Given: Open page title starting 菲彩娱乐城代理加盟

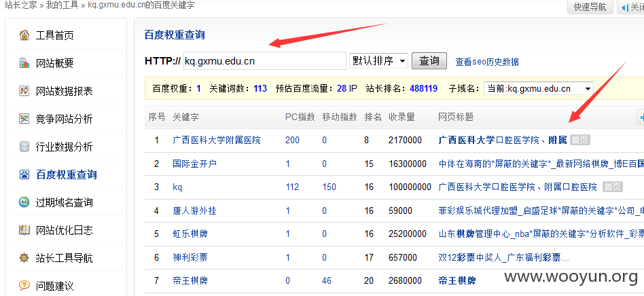Looking at the screenshot, I should click(541, 210).
